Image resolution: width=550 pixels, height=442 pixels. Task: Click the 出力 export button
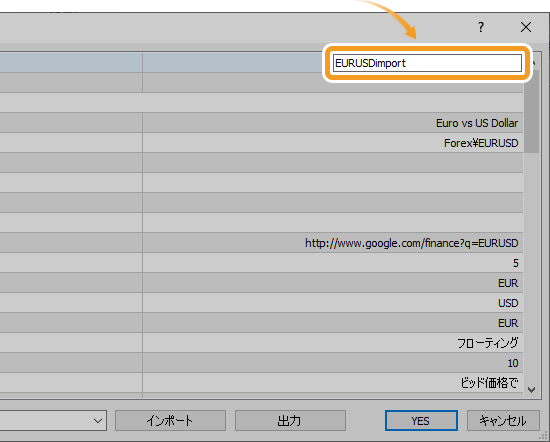(290, 420)
